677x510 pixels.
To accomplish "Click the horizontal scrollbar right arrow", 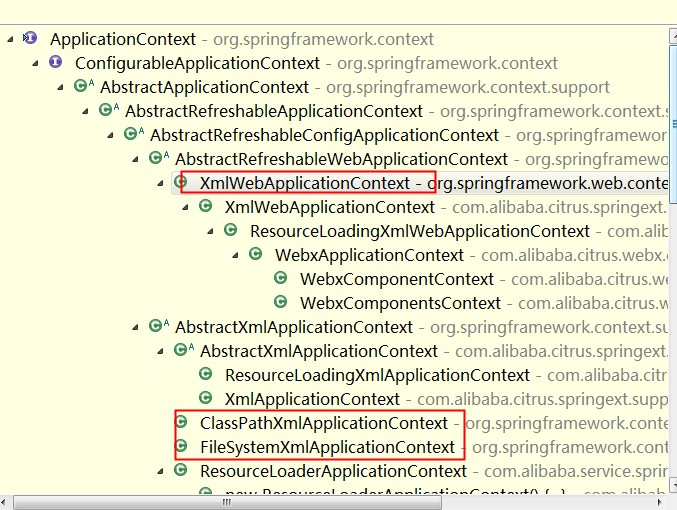I will click(659, 502).
